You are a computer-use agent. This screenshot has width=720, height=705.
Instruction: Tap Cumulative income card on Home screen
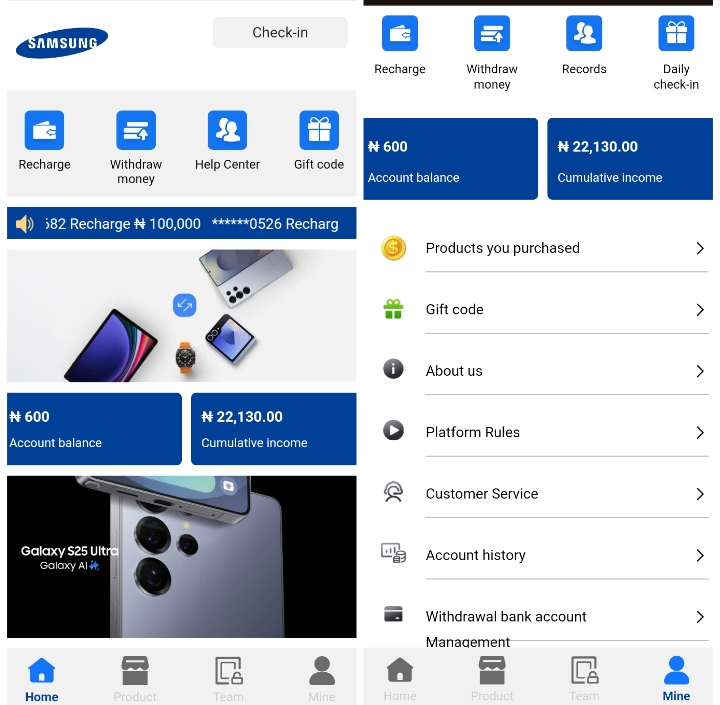pyautogui.click(x=274, y=429)
